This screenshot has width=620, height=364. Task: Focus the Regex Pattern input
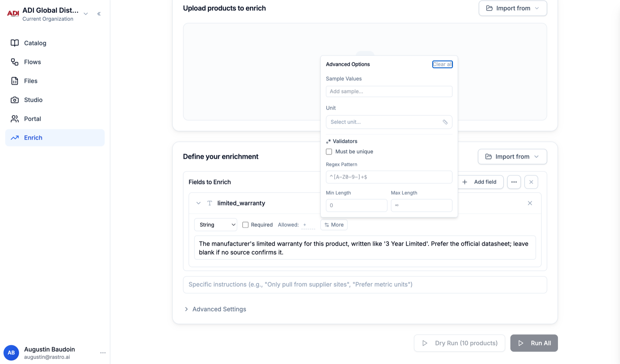[389, 177]
